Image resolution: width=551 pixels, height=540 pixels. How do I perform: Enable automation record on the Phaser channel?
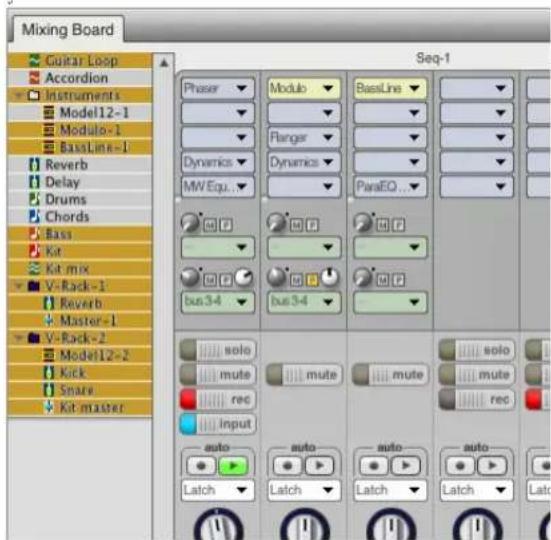click(201, 466)
